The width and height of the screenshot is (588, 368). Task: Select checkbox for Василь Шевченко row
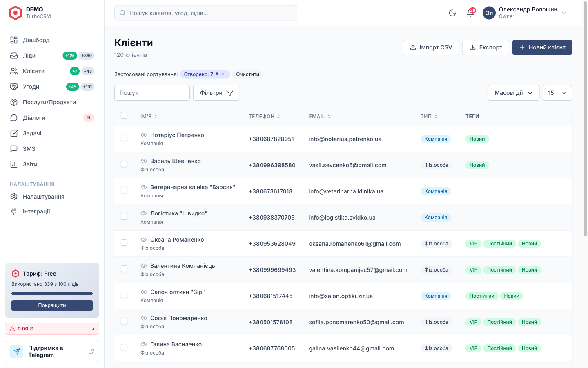[124, 164]
